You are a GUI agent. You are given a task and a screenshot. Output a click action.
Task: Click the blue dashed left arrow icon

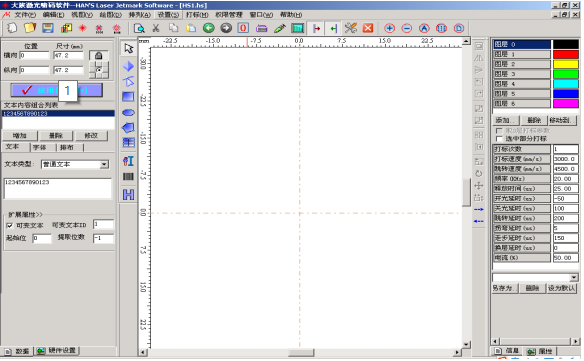479,221
